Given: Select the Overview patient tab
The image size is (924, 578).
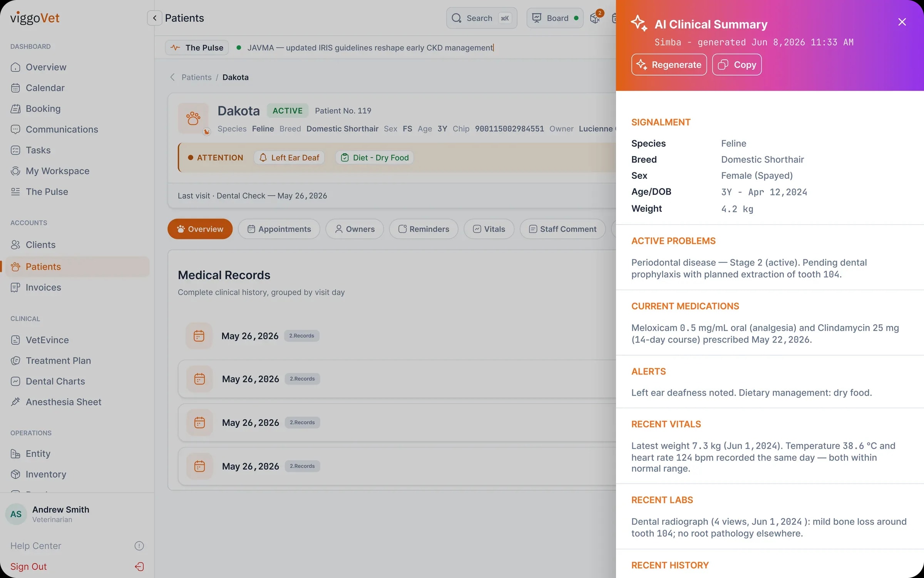Looking at the screenshot, I should 200,229.
